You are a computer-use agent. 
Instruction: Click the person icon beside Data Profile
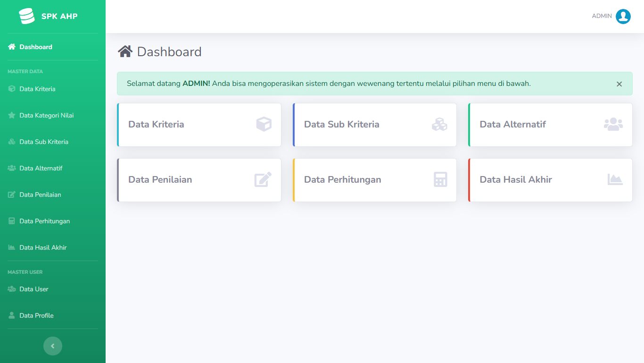tap(12, 315)
